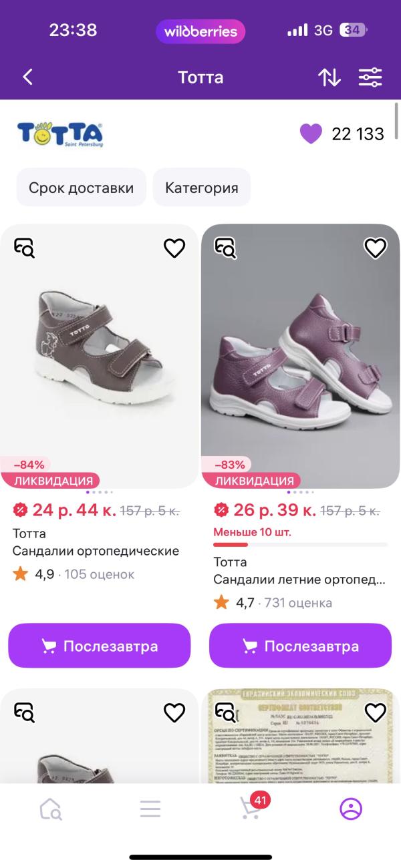Screen dimensions: 401x868
Task: Tap the back arrow in header
Action: click(27, 77)
